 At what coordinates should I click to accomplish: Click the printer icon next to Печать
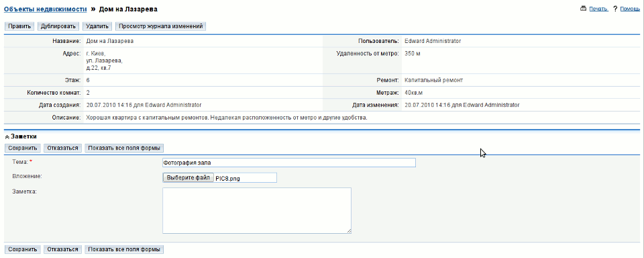(x=583, y=9)
